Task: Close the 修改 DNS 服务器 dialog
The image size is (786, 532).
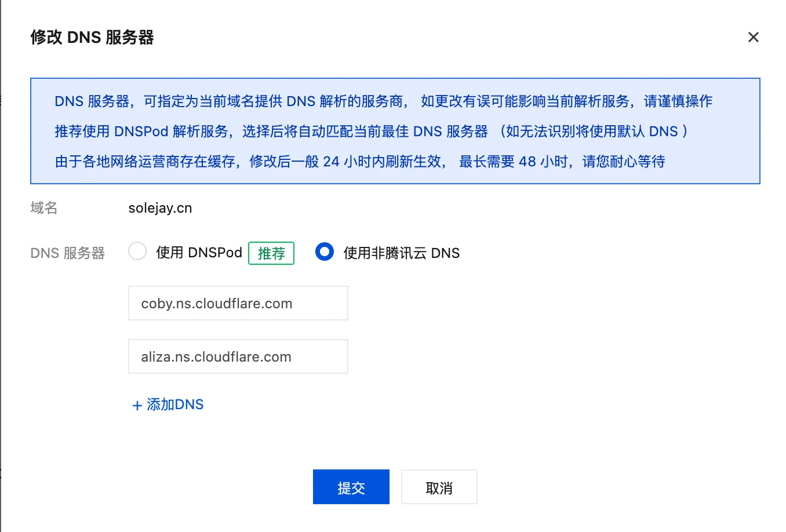Action: pyautogui.click(x=753, y=37)
